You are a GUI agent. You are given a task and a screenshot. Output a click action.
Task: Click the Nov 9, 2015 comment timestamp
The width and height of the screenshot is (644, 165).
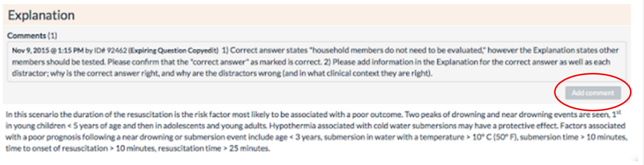point(48,50)
